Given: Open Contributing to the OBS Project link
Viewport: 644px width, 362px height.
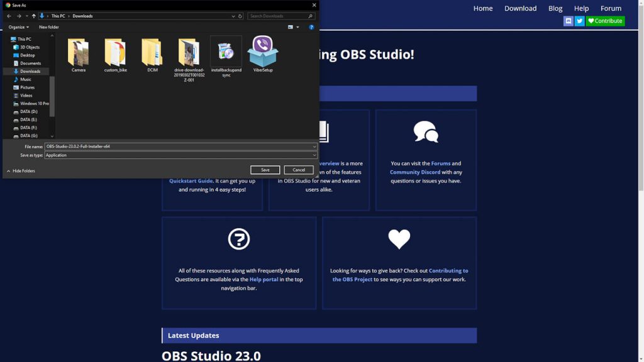Looking at the screenshot, I should click(400, 275).
